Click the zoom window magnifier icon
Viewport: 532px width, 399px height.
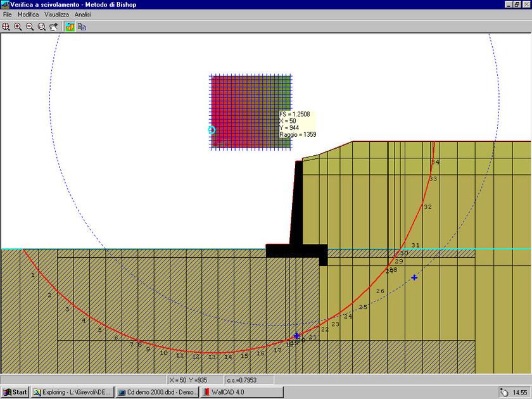(x=42, y=27)
